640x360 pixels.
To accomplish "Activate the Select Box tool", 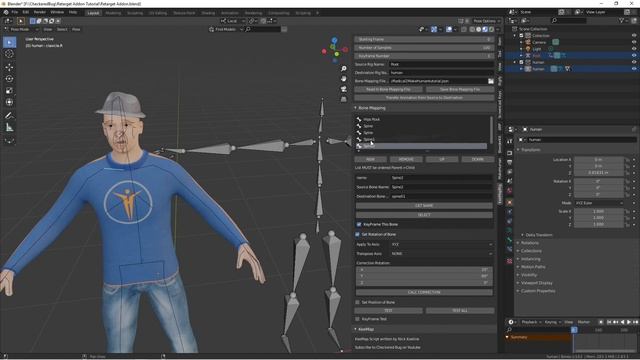I will coord(9,42).
